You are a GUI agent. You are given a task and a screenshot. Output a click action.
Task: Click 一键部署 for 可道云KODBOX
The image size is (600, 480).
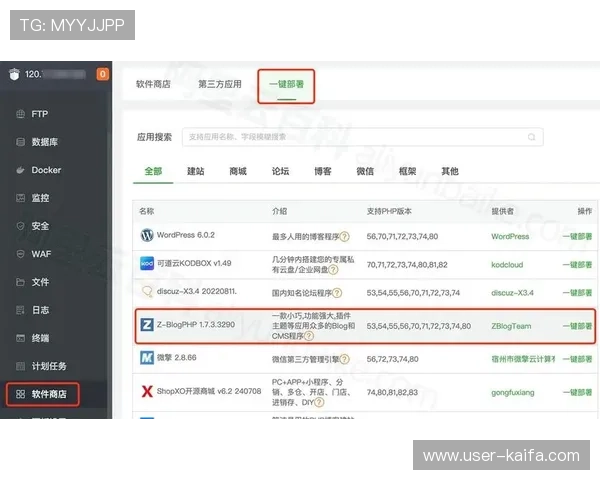[x=577, y=265]
